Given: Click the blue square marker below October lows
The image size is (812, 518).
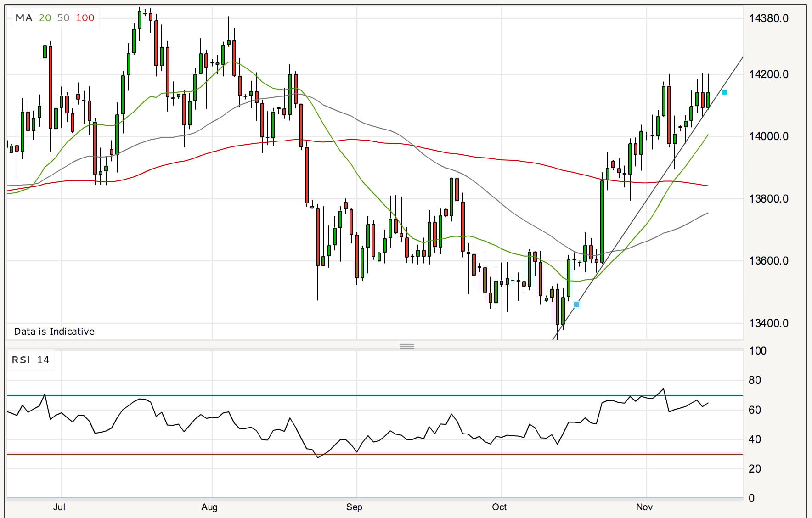Looking at the screenshot, I should click(x=575, y=304).
